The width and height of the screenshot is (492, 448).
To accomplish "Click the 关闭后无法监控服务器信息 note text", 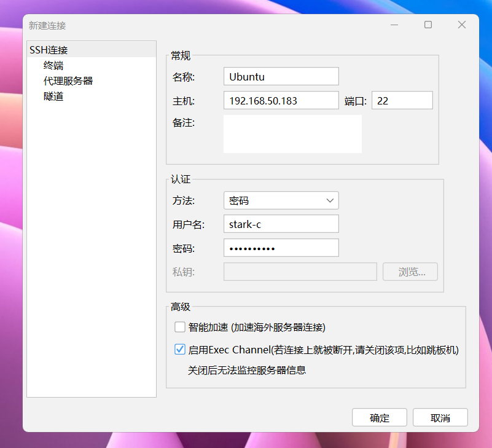I will 247,370.
